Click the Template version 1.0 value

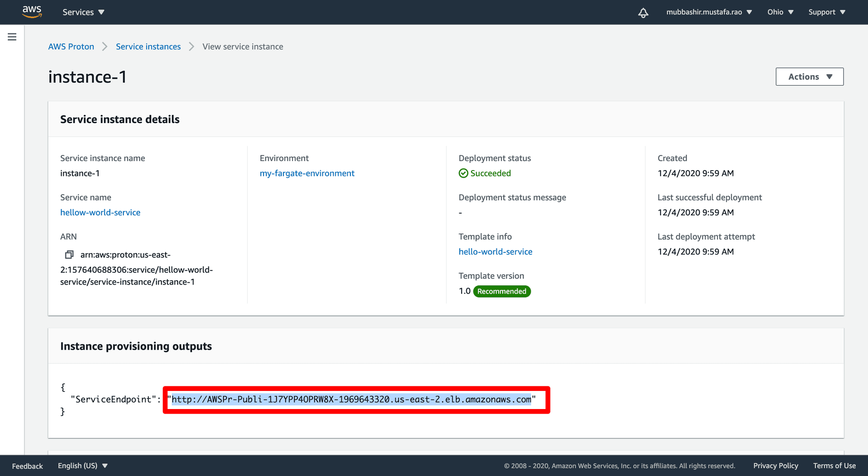pos(465,291)
